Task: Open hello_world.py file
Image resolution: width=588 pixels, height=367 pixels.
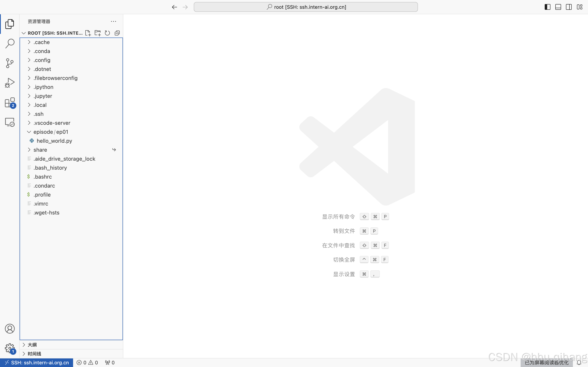Action: pos(54,141)
